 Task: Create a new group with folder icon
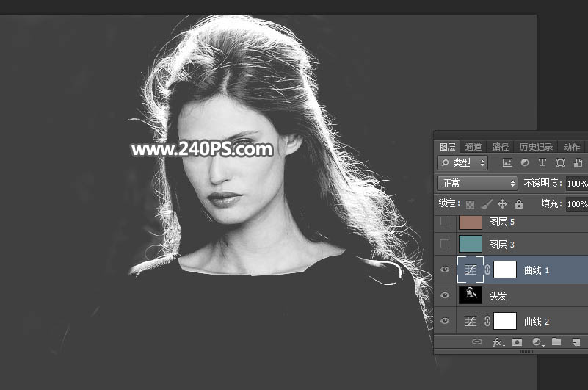tap(556, 342)
